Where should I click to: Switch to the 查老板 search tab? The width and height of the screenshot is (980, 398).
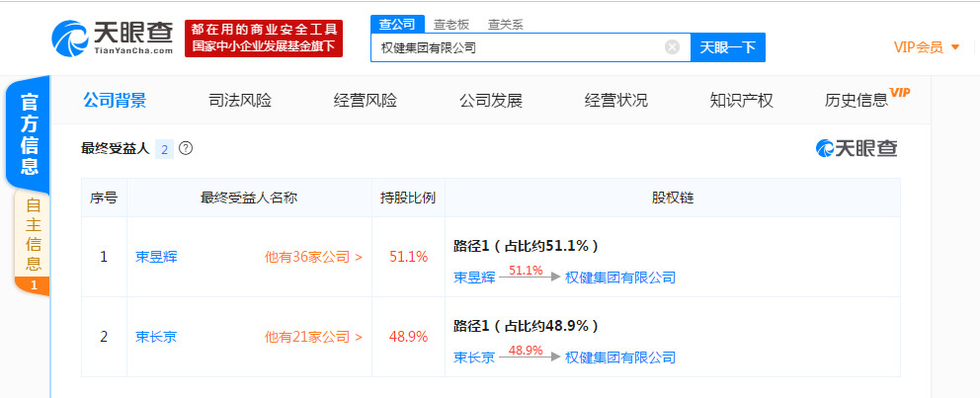tap(451, 25)
